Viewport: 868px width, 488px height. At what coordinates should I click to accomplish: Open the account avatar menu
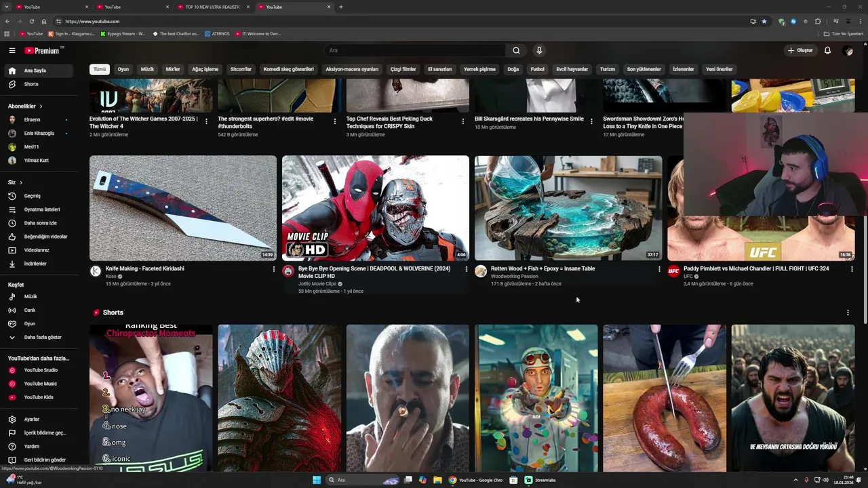tap(848, 50)
